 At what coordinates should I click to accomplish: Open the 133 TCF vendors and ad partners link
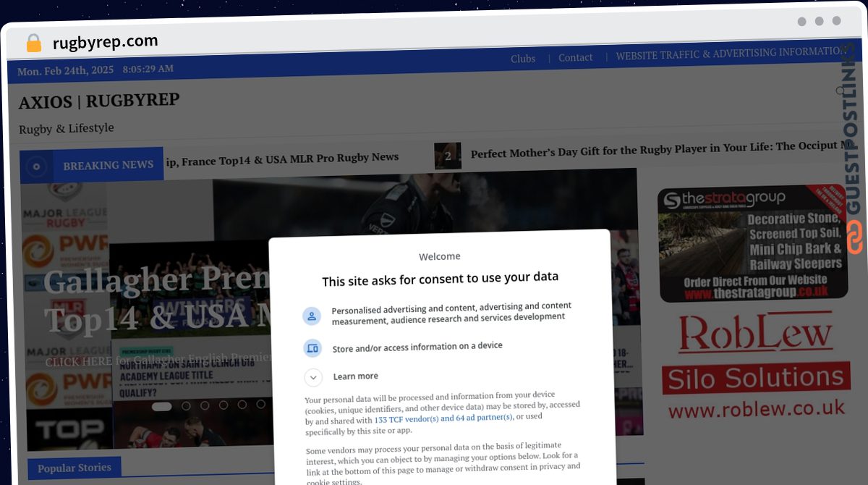(443, 418)
